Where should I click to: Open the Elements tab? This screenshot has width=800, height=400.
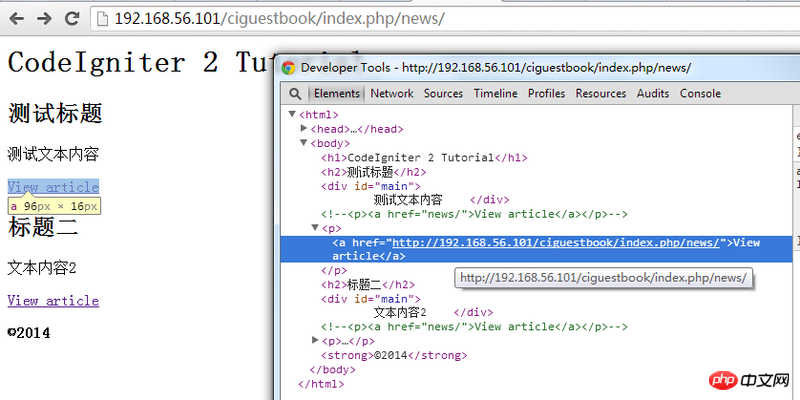[336, 93]
